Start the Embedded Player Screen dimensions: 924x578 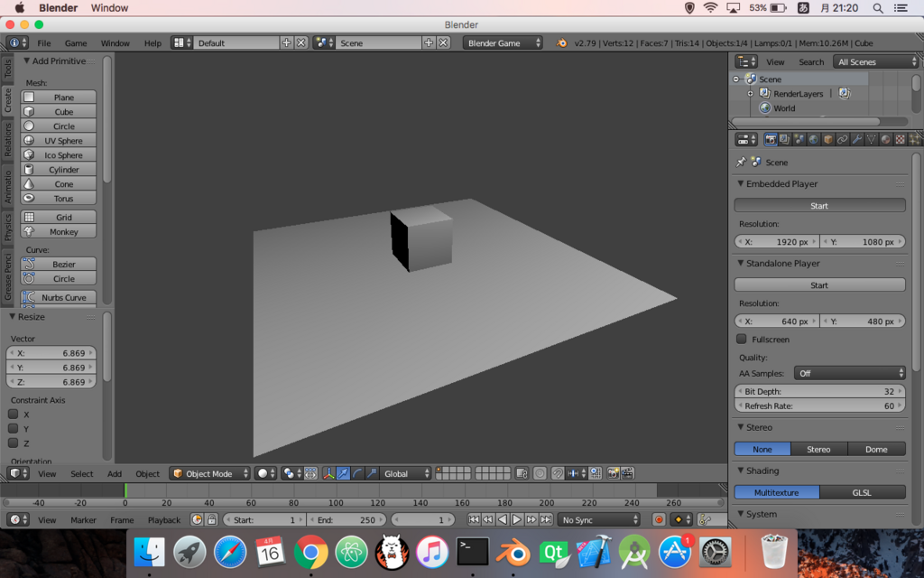tap(819, 206)
